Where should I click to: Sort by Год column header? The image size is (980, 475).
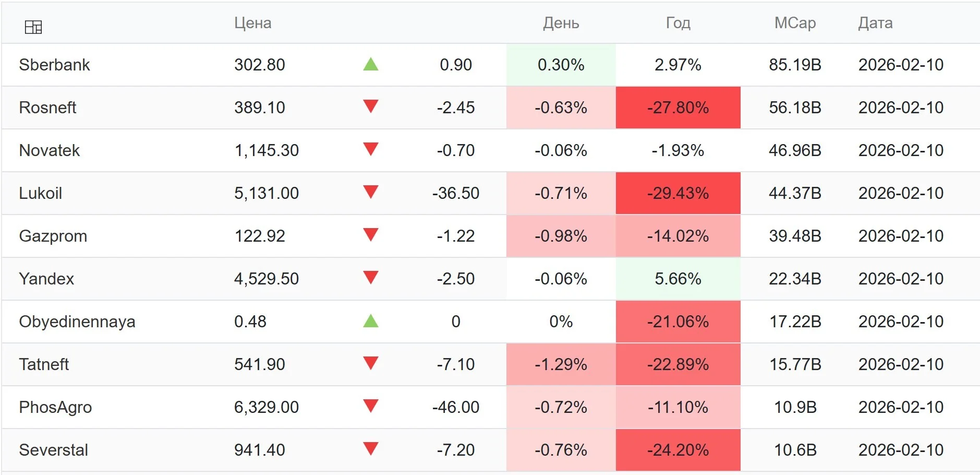point(678,23)
